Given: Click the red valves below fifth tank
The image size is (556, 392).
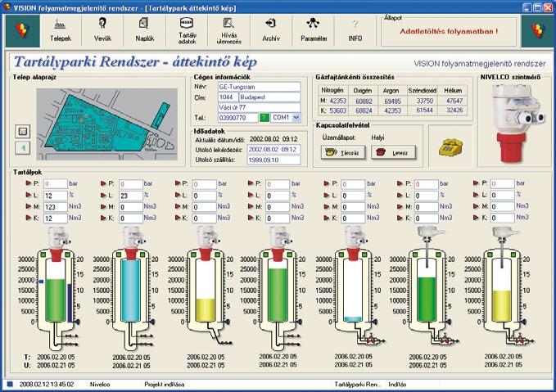Looking at the screenshot, I should tap(372, 340).
